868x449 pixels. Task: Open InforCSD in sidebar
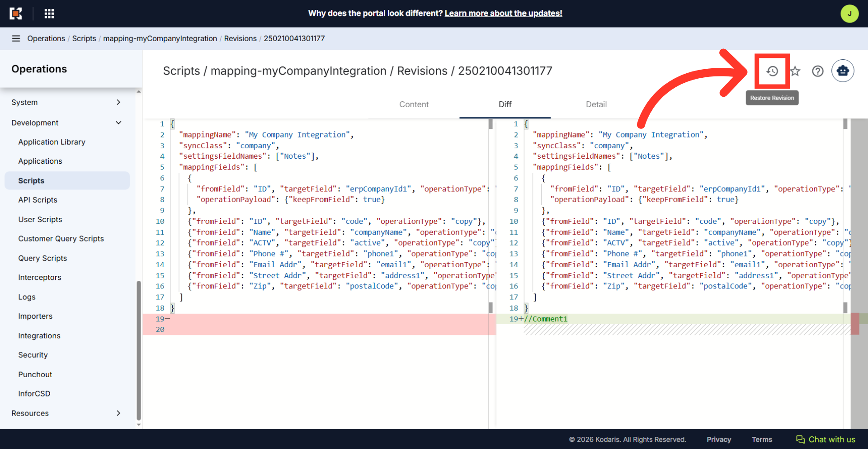point(34,394)
